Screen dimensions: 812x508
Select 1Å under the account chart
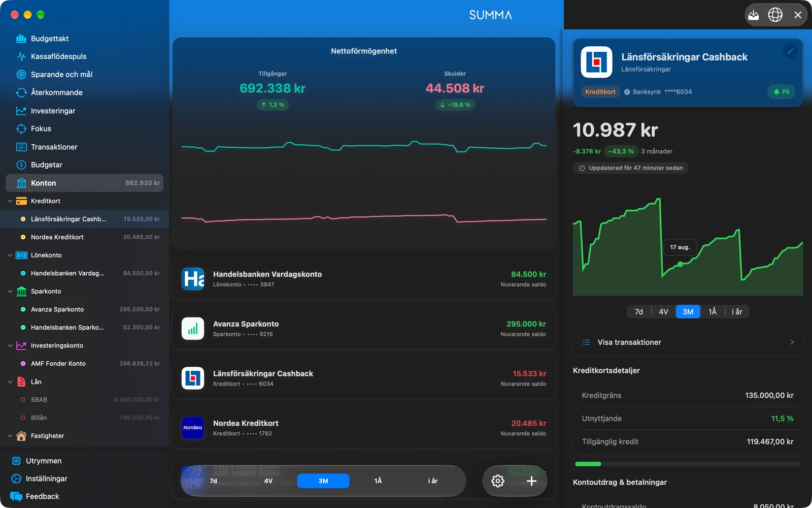(x=713, y=312)
